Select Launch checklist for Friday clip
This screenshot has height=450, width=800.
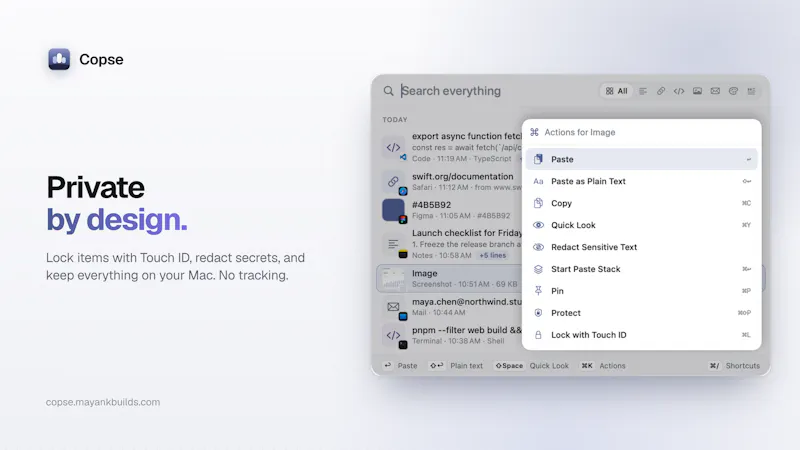(x=466, y=233)
